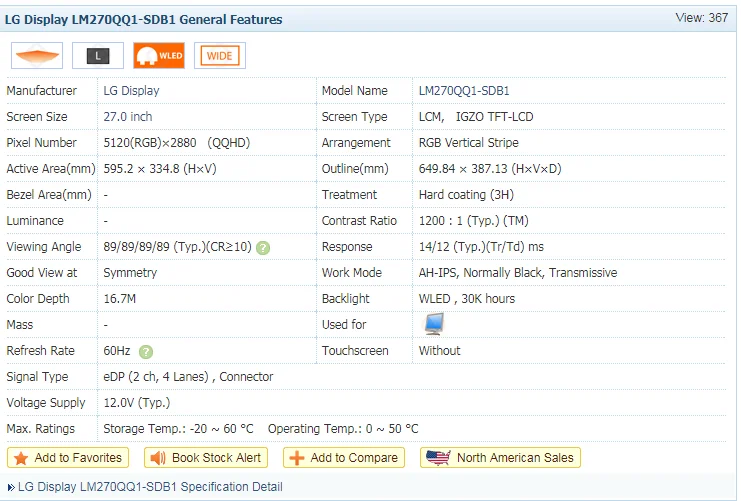Click the 'Luminance' row label
Image resolution: width=741 pixels, height=501 pixels.
click(35, 221)
